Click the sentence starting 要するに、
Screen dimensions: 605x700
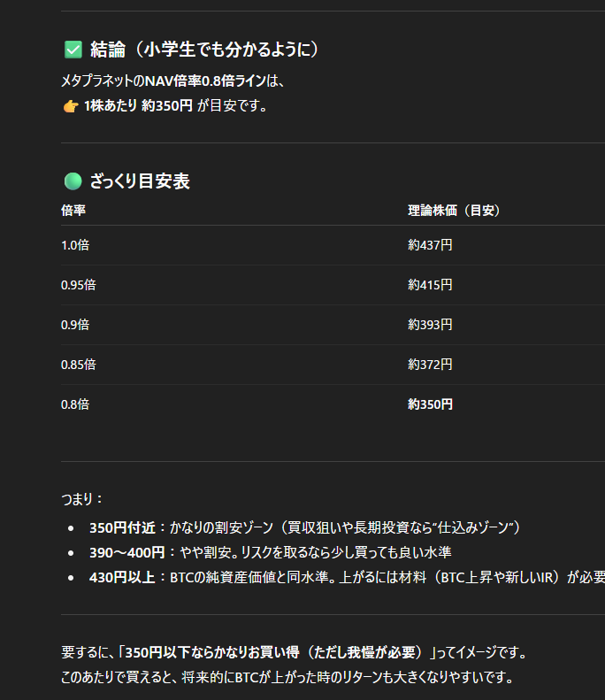tap(295, 652)
